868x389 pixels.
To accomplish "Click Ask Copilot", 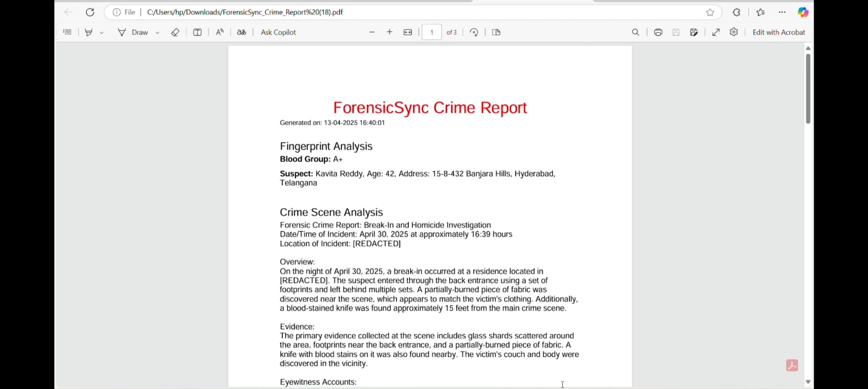I will click(x=278, y=32).
